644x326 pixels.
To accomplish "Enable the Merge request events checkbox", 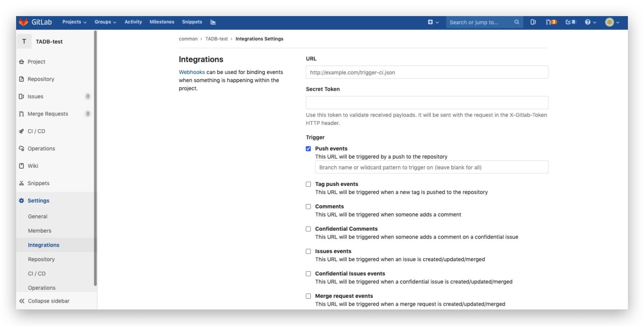I will 308,296.
